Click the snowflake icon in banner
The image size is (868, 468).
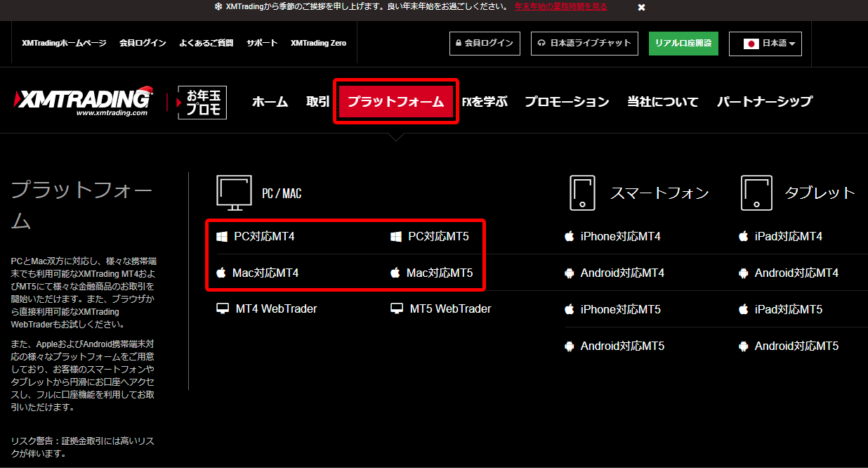pyautogui.click(x=218, y=6)
